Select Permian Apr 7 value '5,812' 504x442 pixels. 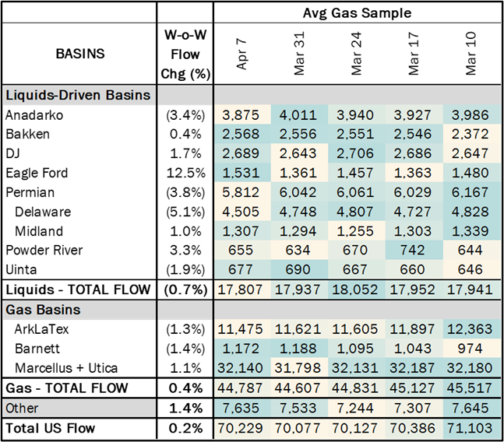pyautogui.click(x=241, y=192)
